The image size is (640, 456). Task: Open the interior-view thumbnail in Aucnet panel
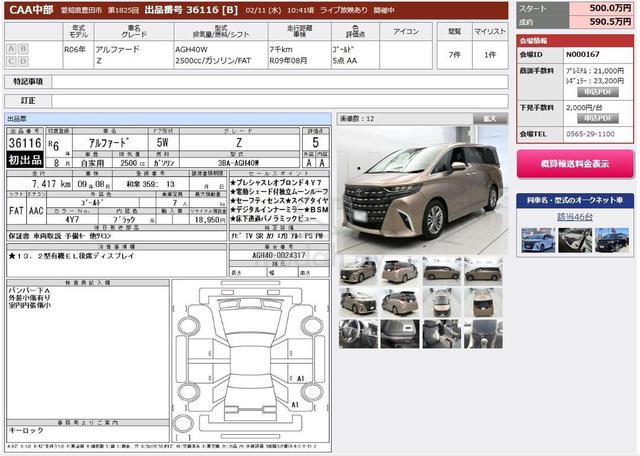click(x=575, y=240)
